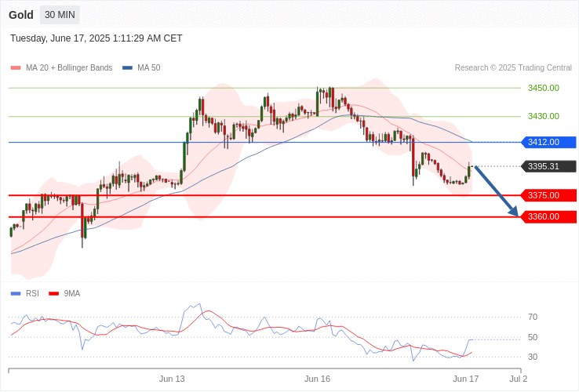Click the 9MA legend label
579x392 pixels.
pyautogui.click(x=72, y=294)
